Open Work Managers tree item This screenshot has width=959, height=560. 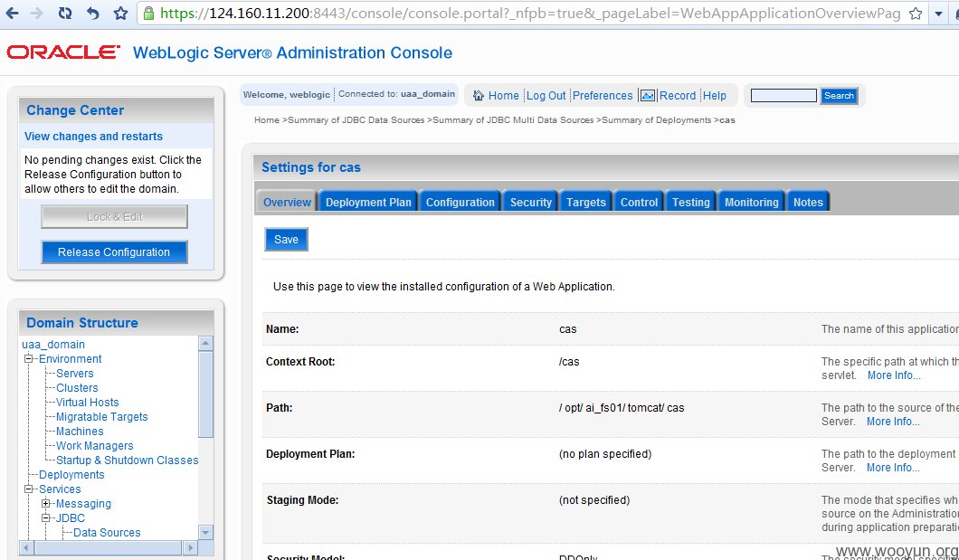tap(95, 446)
